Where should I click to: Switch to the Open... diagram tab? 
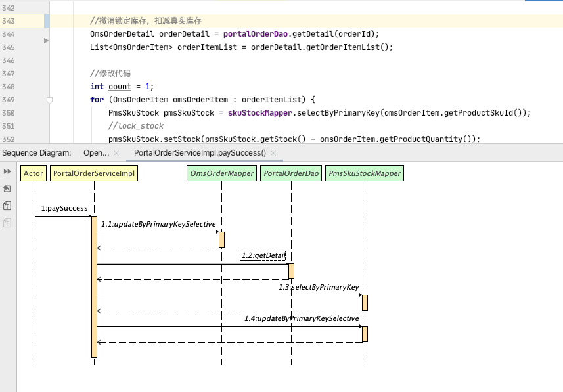[96, 153]
